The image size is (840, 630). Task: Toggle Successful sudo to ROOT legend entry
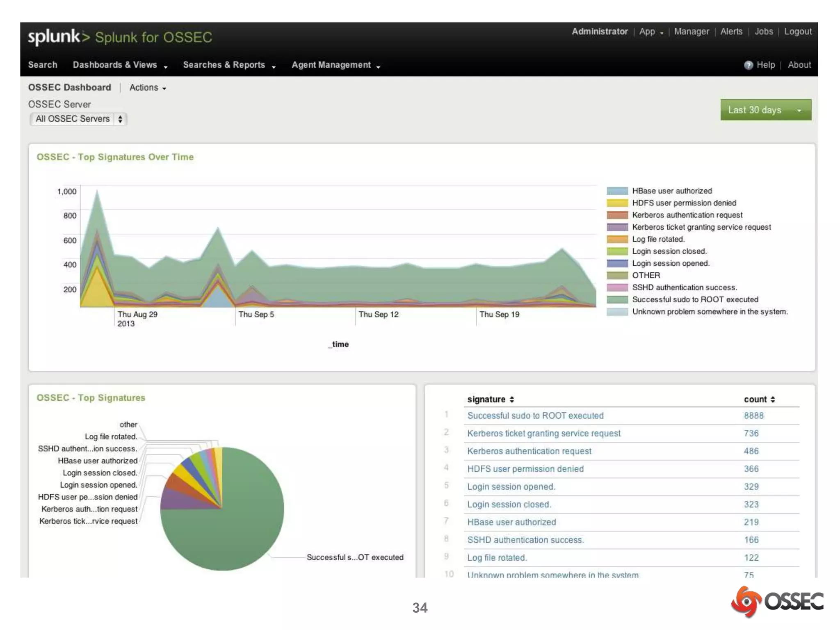click(x=695, y=299)
